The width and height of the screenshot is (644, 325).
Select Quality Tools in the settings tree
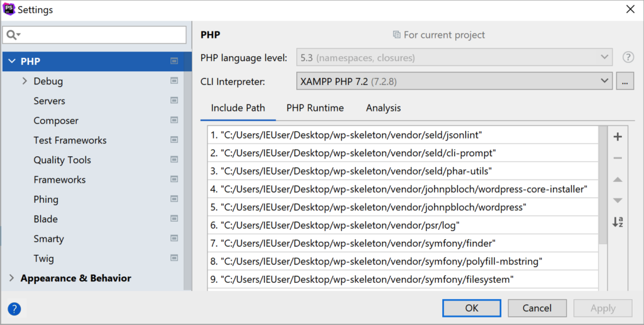click(62, 160)
